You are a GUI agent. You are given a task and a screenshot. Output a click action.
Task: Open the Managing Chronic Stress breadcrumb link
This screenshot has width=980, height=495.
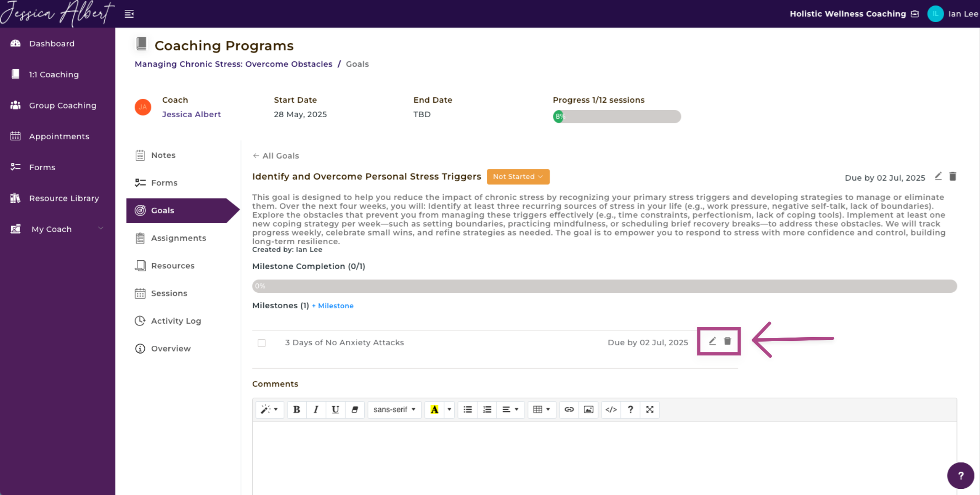(233, 64)
